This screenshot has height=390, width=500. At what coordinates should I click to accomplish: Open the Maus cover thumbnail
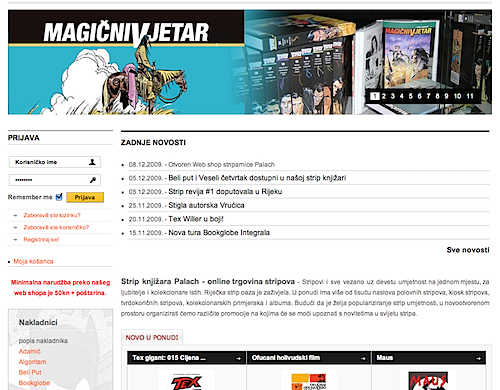[428, 381]
